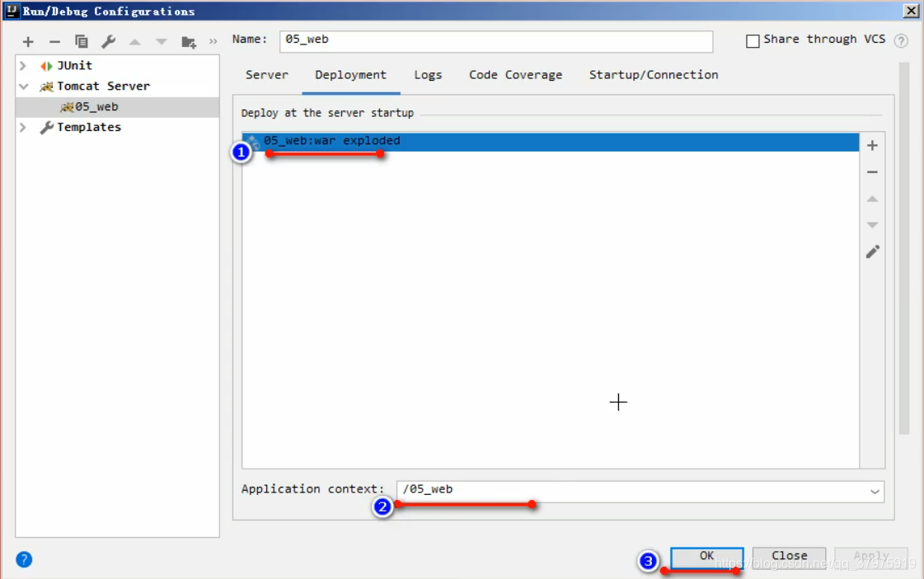This screenshot has width=924, height=579.
Task: Click the JUnit icon in tree
Action: (46, 65)
